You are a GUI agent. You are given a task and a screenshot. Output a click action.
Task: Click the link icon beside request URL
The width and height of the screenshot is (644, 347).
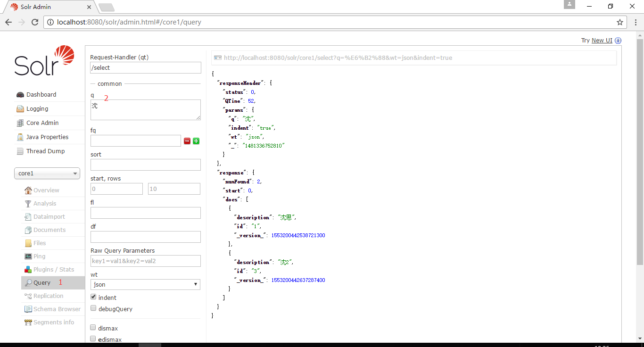(x=218, y=58)
